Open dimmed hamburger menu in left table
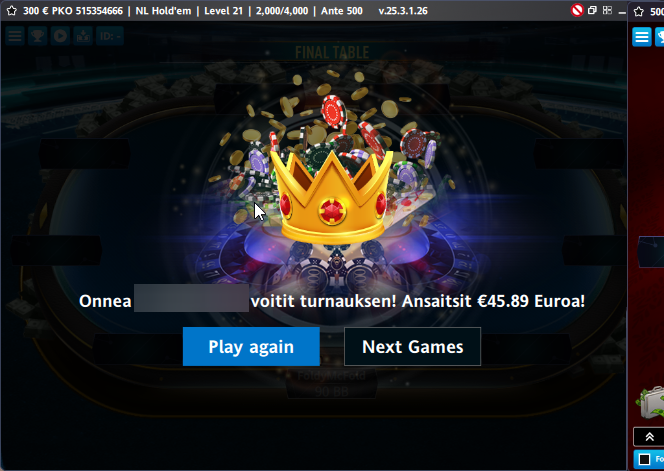 (15, 36)
